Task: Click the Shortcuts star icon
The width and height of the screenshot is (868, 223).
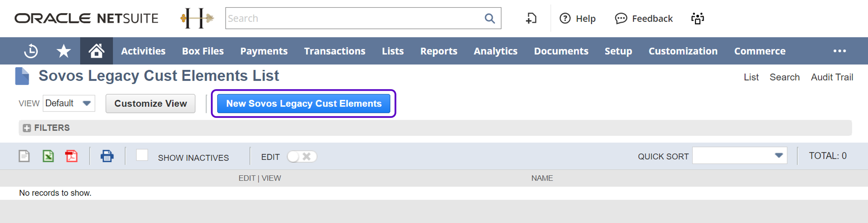Action: [x=63, y=51]
